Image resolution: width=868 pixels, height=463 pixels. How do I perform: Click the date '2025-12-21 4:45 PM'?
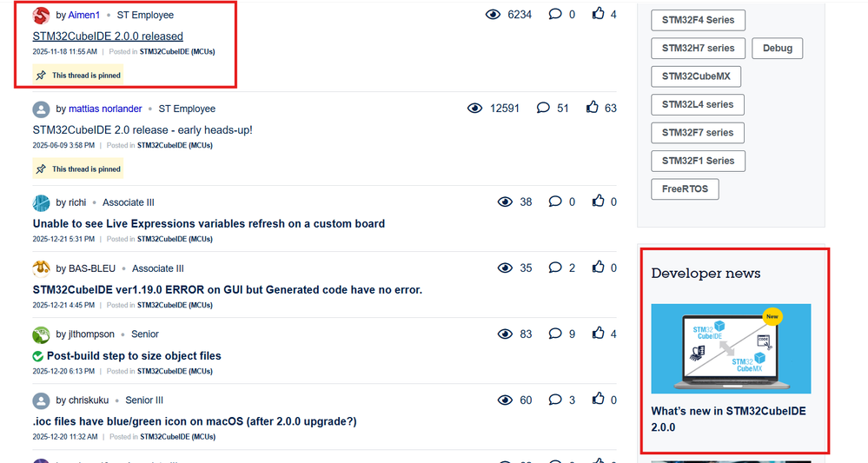tap(63, 306)
